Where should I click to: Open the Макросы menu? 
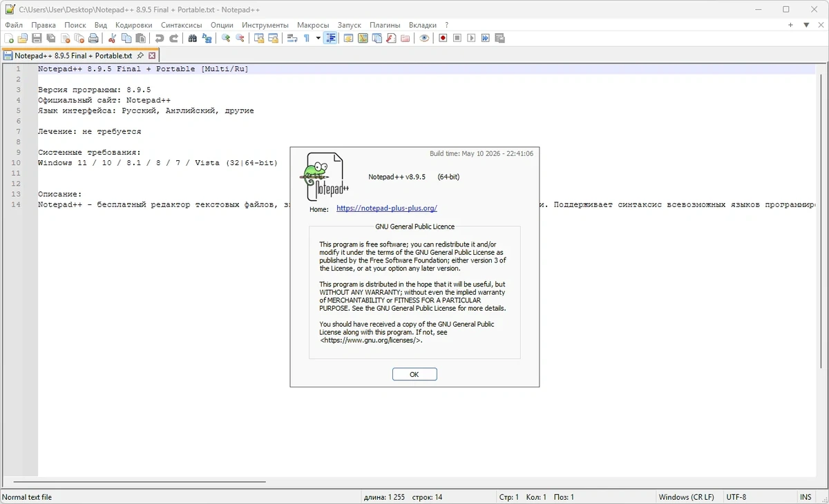click(313, 25)
